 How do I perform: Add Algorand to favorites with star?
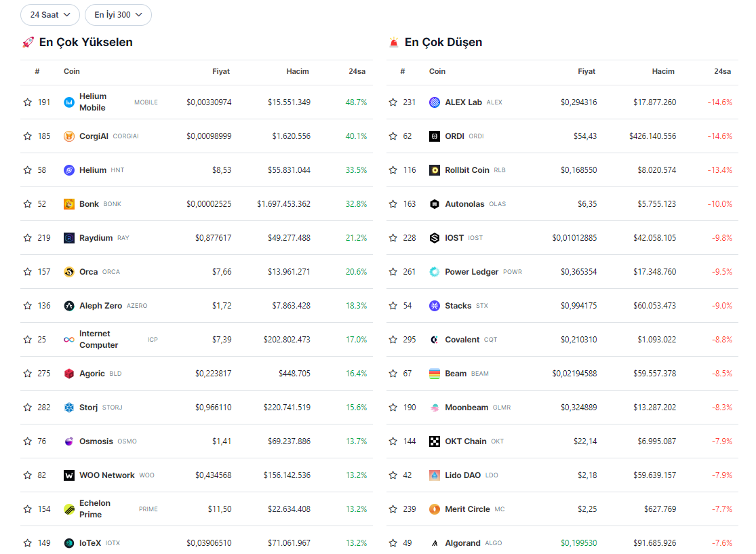[x=393, y=543]
